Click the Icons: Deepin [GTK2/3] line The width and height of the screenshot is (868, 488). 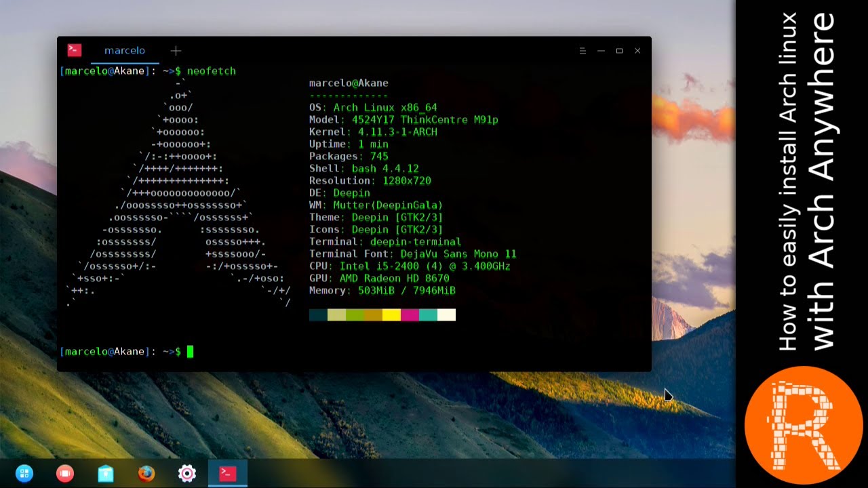click(x=376, y=229)
